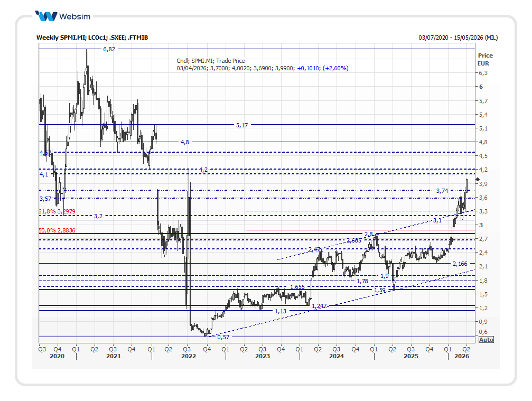Select the 0,57 low price label
This screenshot has width=532, height=401.
point(223,337)
